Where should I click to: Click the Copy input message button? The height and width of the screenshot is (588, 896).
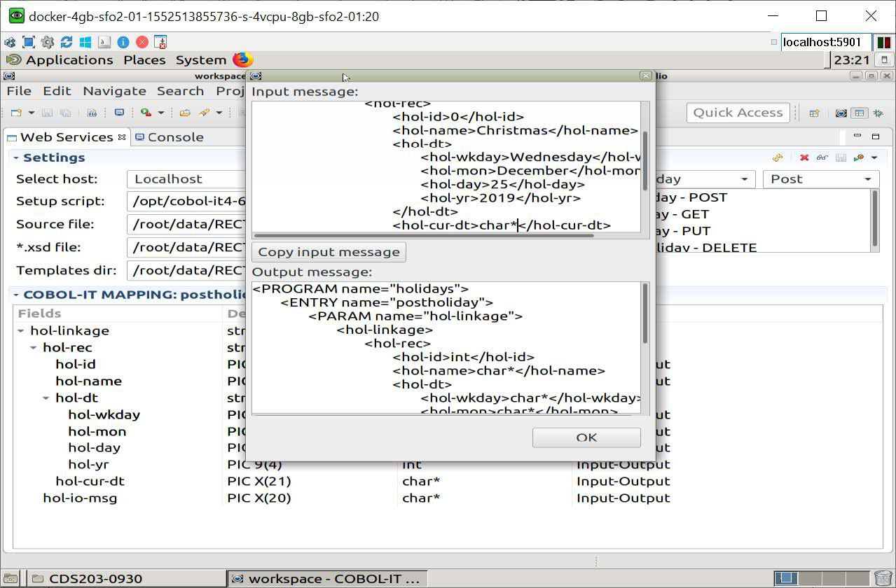pyautogui.click(x=328, y=252)
